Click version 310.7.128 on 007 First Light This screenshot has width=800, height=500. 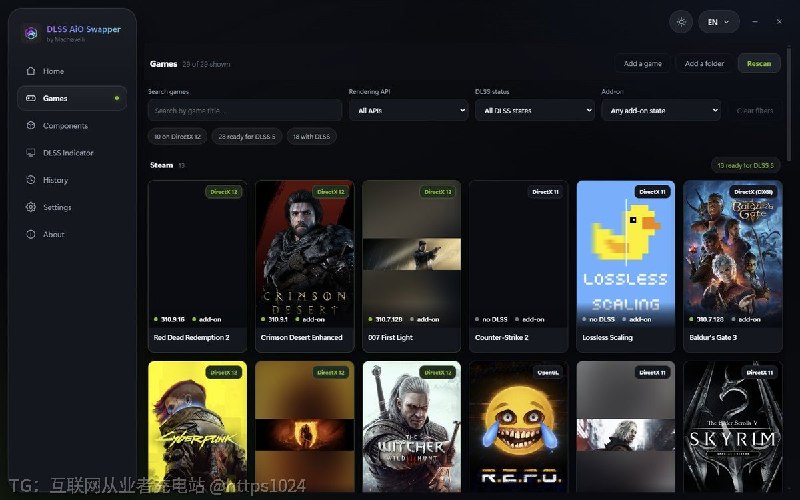coord(389,319)
